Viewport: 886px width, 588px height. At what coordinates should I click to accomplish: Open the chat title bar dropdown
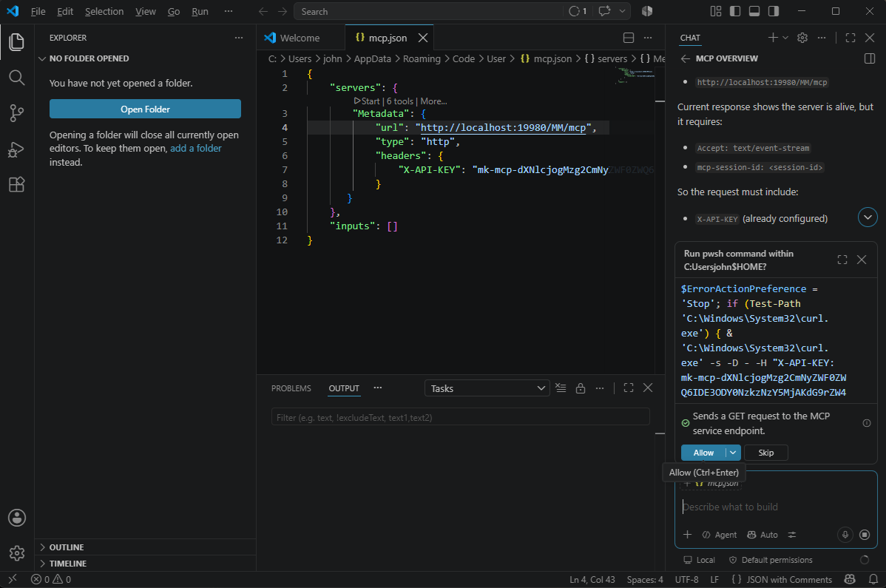coord(622,11)
